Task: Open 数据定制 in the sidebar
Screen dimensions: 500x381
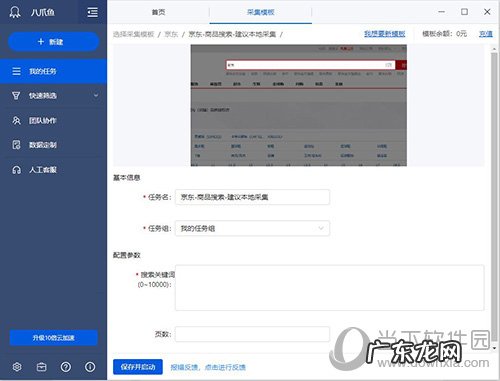Action: tap(53, 145)
